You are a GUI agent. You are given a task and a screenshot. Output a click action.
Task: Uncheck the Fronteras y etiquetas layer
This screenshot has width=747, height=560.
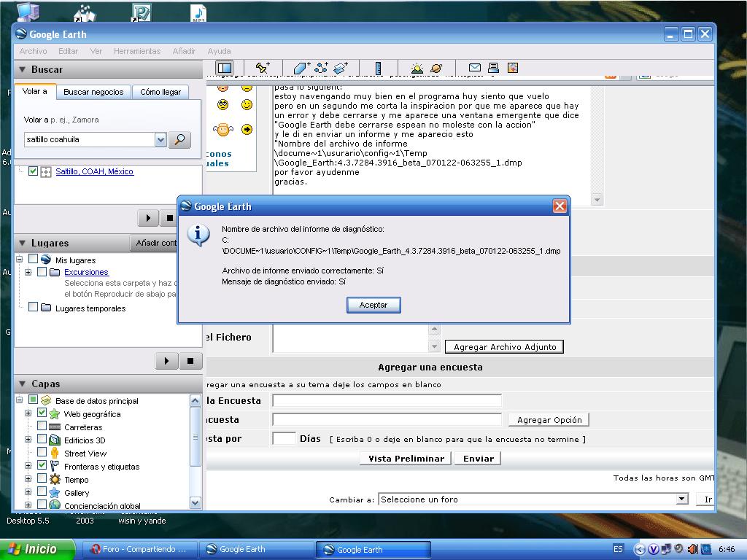pyautogui.click(x=42, y=464)
